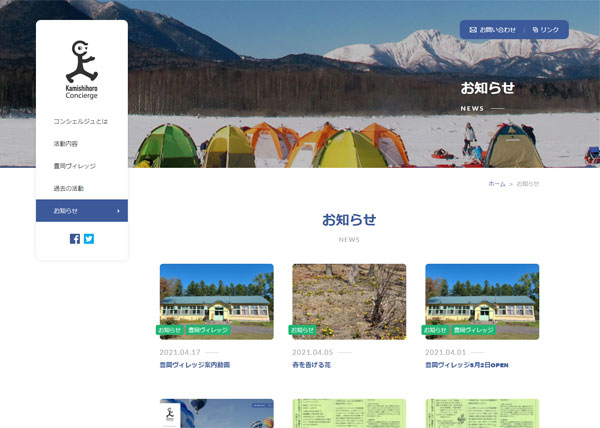Open the Twitter icon link

(x=89, y=239)
